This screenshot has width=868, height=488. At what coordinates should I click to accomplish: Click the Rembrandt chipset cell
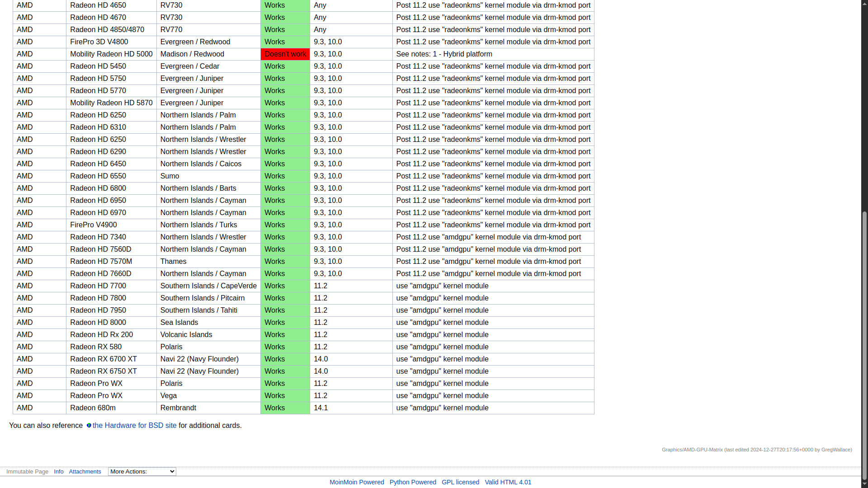tap(178, 408)
